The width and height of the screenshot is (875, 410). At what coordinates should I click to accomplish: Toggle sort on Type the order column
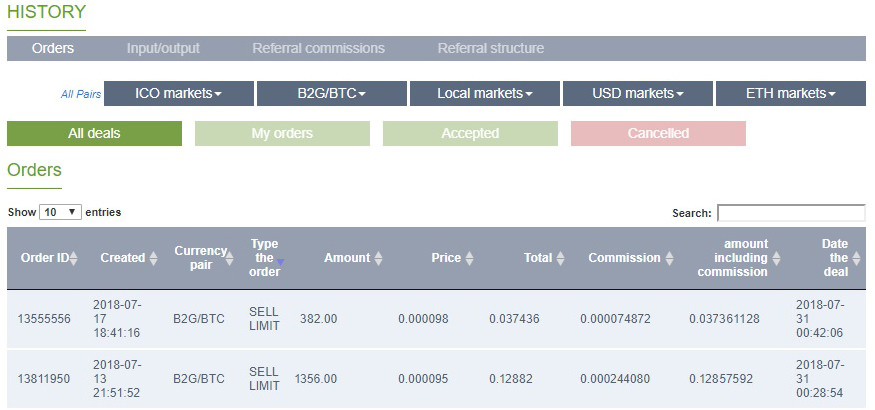[x=280, y=262]
